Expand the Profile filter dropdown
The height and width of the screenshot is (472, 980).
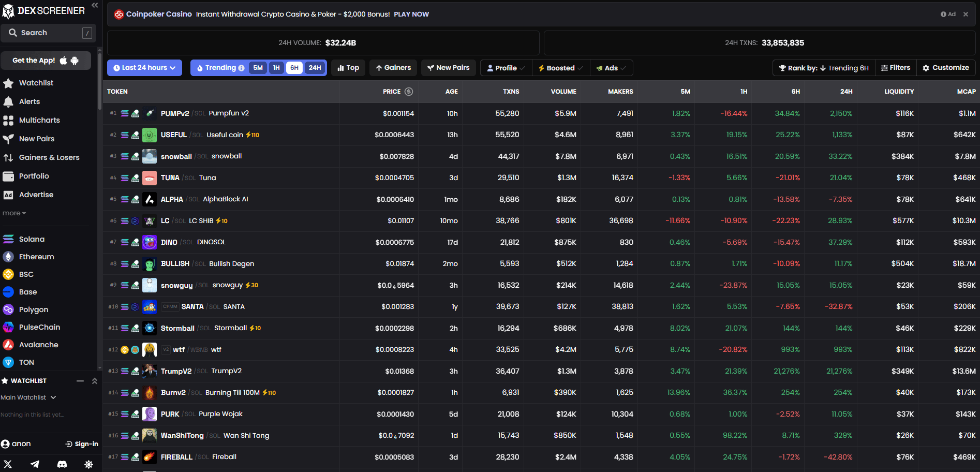[506, 68]
